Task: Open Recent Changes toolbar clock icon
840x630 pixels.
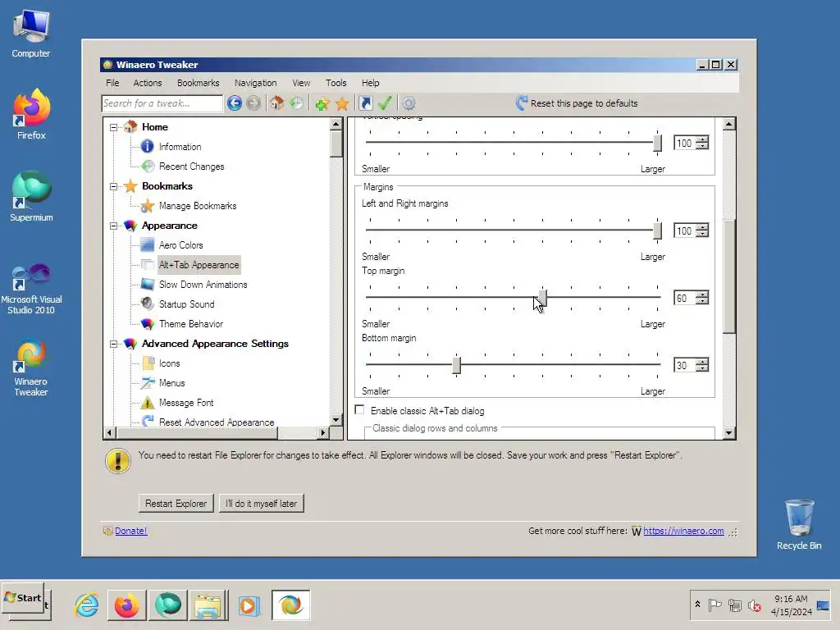Action: tap(296, 103)
